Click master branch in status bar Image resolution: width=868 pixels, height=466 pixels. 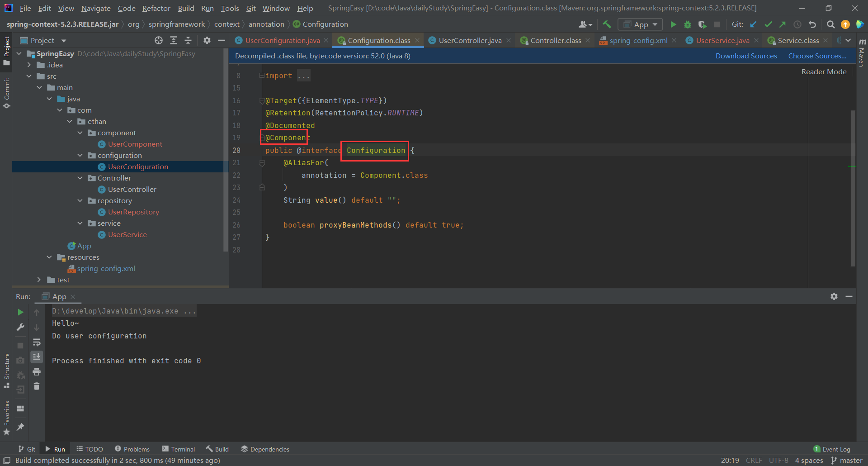(x=847, y=460)
